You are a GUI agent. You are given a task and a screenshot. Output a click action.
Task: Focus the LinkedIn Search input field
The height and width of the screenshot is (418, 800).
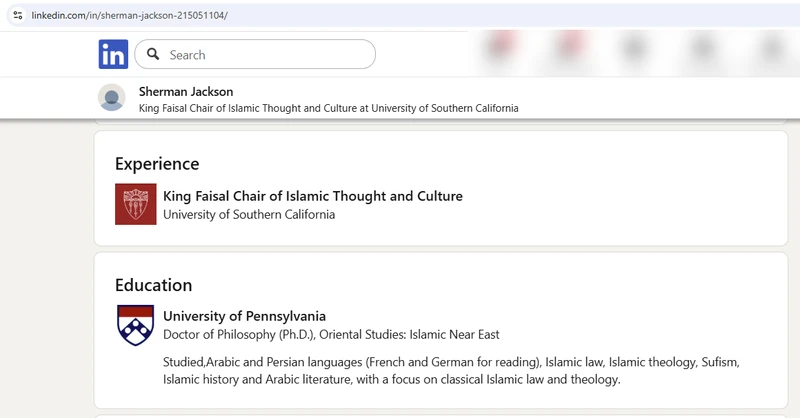pyautogui.click(x=255, y=54)
